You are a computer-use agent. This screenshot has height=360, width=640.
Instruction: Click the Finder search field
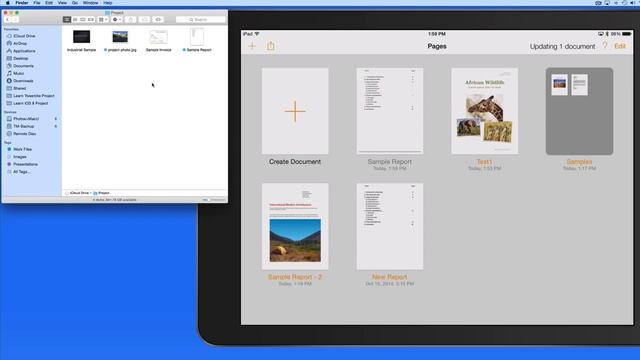pyautogui.click(x=200, y=20)
